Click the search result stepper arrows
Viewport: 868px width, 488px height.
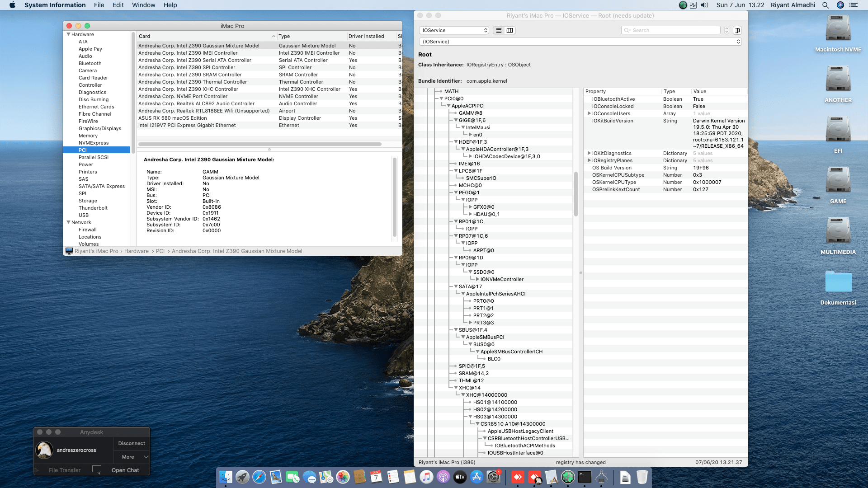pos(727,30)
